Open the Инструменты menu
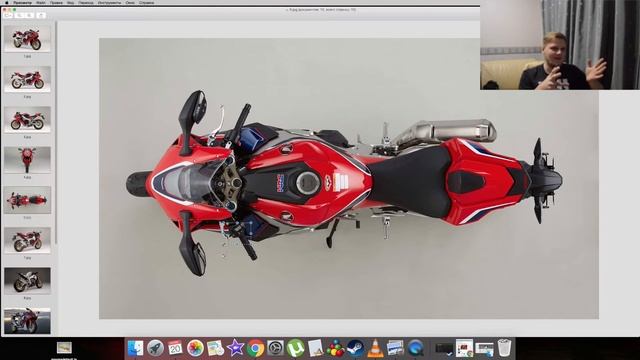The image size is (640, 360). point(109,2)
